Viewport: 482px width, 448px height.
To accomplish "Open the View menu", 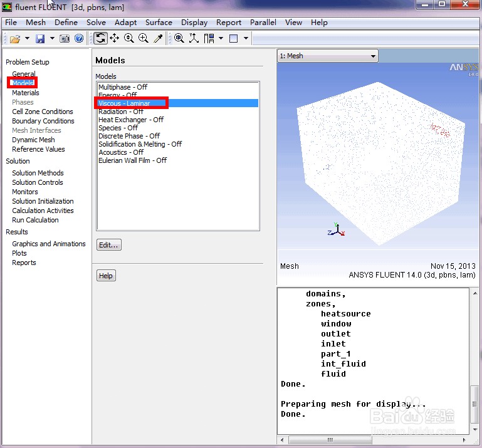I will coord(293,23).
